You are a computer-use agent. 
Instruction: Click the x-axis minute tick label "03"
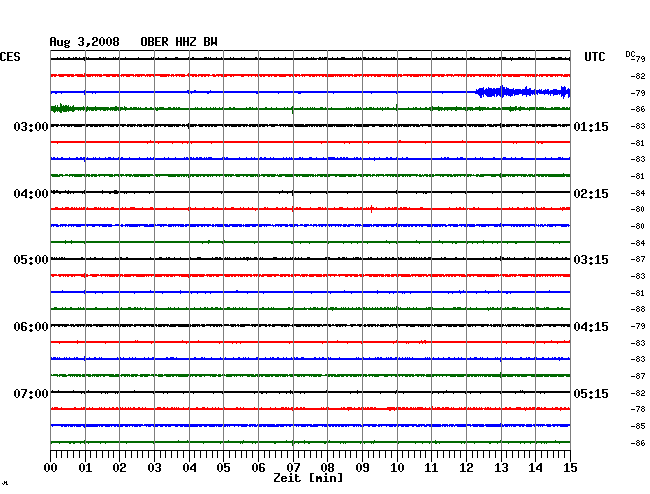154,468
